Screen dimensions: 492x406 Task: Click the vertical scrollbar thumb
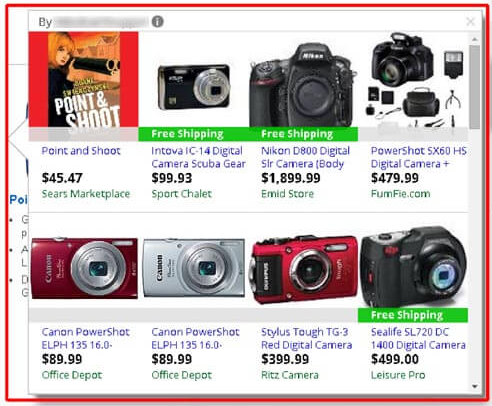click(x=474, y=87)
